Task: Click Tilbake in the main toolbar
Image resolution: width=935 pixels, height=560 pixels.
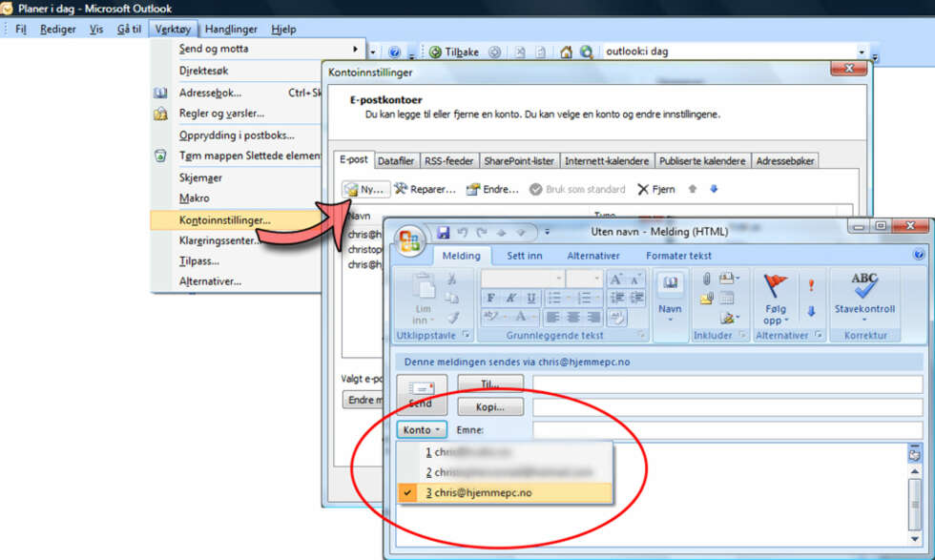Action: click(454, 52)
